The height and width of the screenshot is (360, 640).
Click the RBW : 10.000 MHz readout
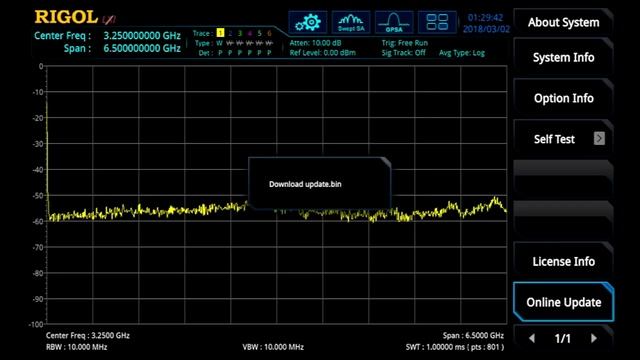click(76, 347)
